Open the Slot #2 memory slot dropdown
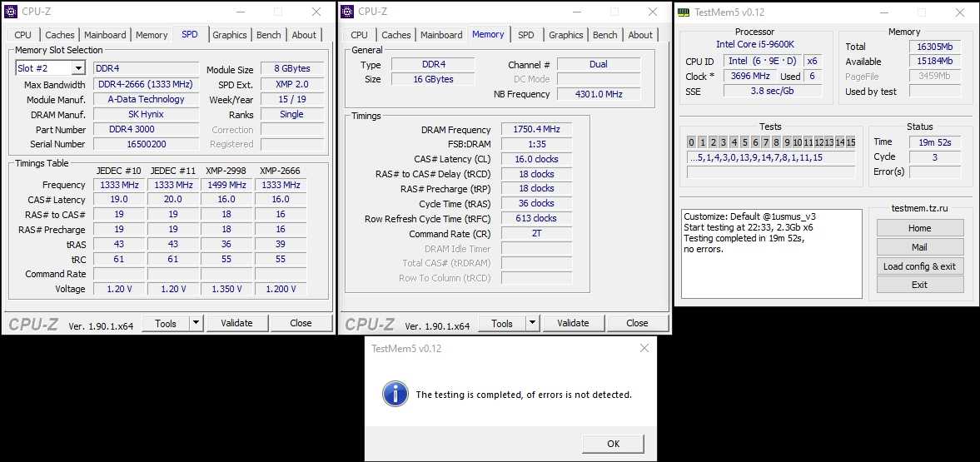Viewport: 980px width, 462px height. tap(78, 68)
